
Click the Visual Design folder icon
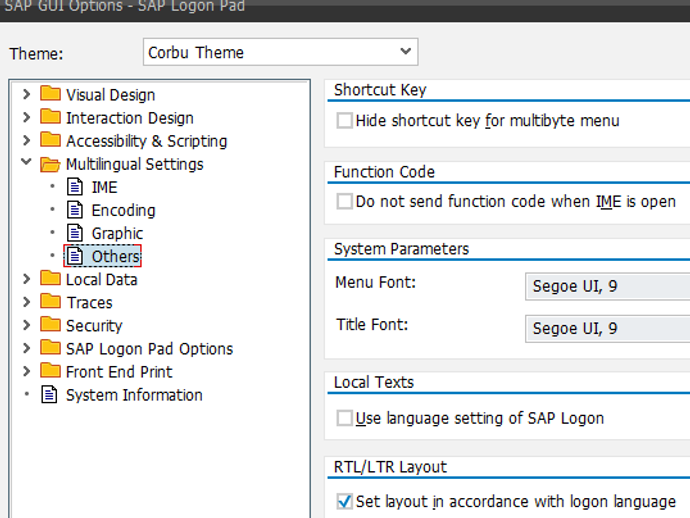(50, 94)
